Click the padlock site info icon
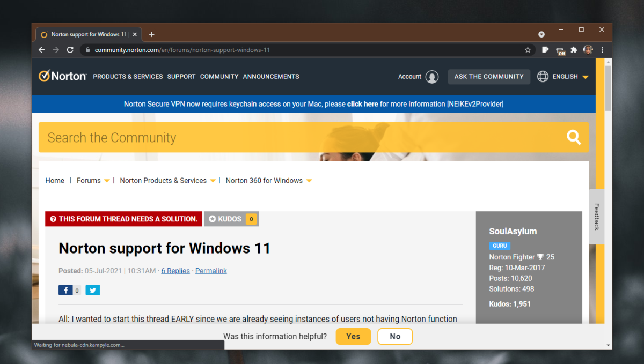 click(x=88, y=50)
